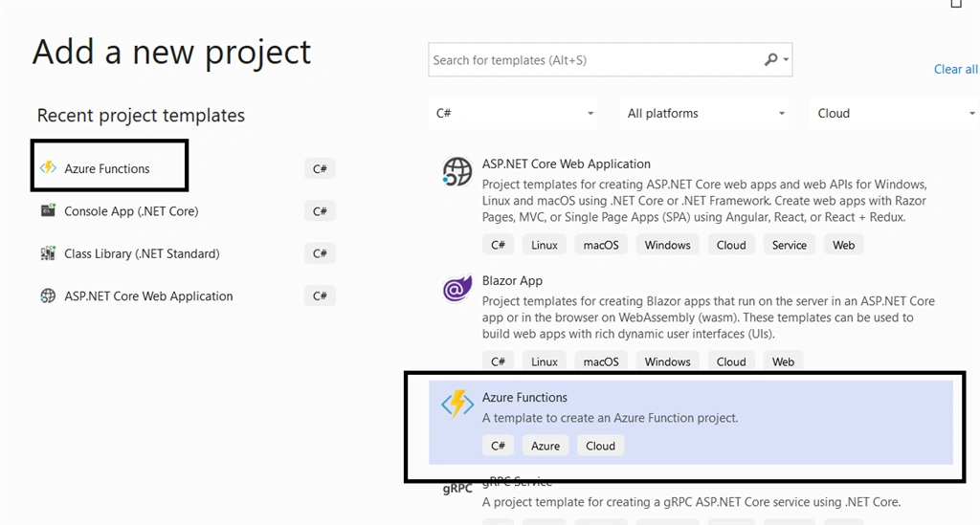This screenshot has height=525, width=980.
Task: Select ASP.NET Core Web Application recent template
Action: 148,295
